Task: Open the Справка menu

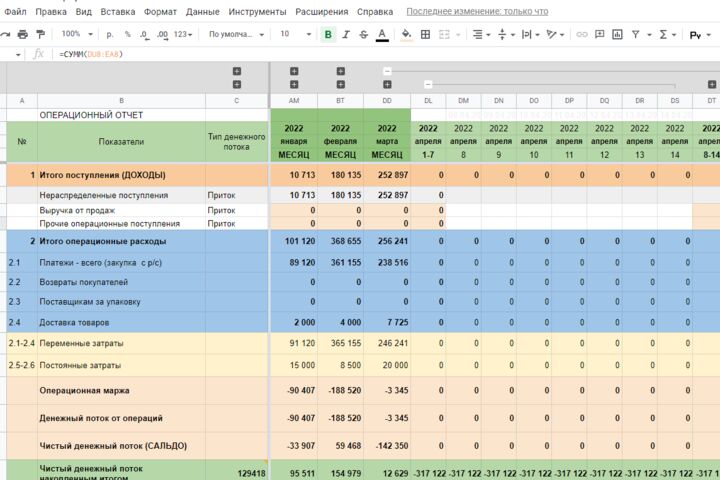Action: point(375,11)
